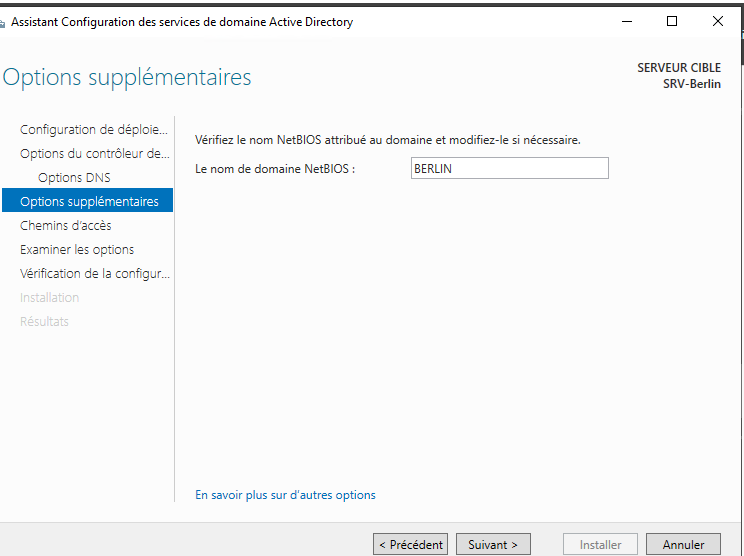Viewport: 744px width, 556px height.
Task: Open the Options du contrôleur de domaine step
Action: [x=94, y=154]
